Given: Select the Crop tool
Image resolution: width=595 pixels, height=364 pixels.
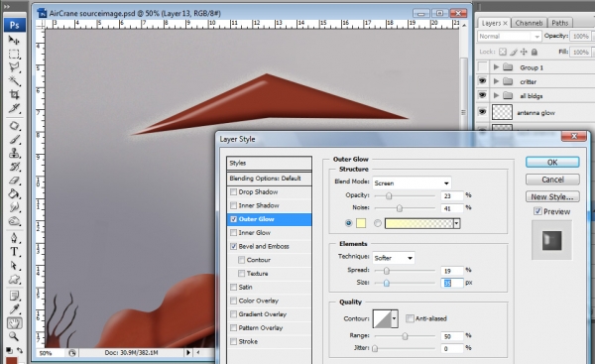Looking at the screenshot, I should click(15, 94).
